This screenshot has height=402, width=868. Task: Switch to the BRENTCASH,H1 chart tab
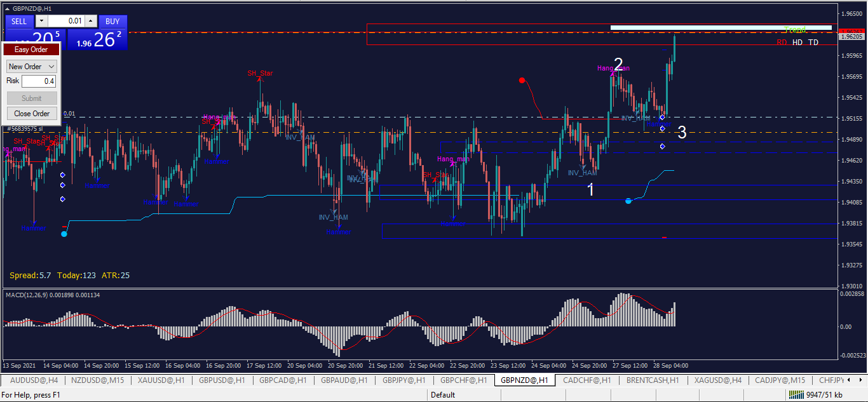click(653, 380)
